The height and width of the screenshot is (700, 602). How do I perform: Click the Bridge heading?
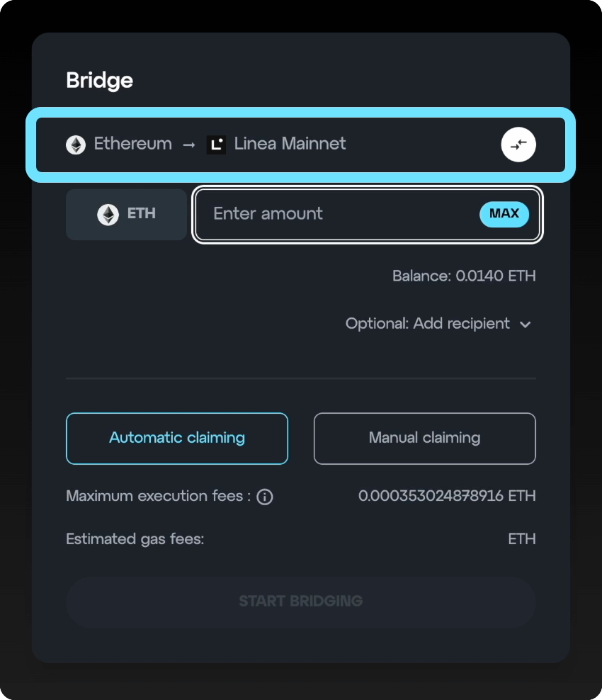(100, 81)
